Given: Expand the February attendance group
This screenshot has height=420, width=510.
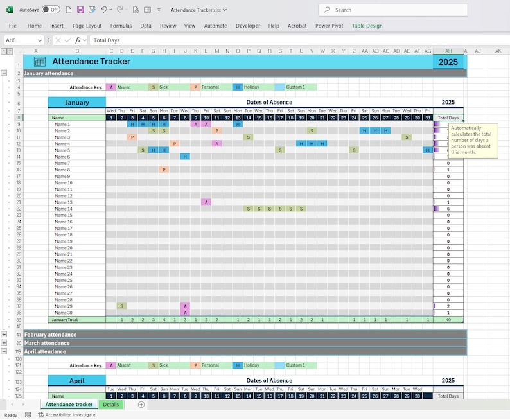Looking at the screenshot, I should [x=4, y=334].
